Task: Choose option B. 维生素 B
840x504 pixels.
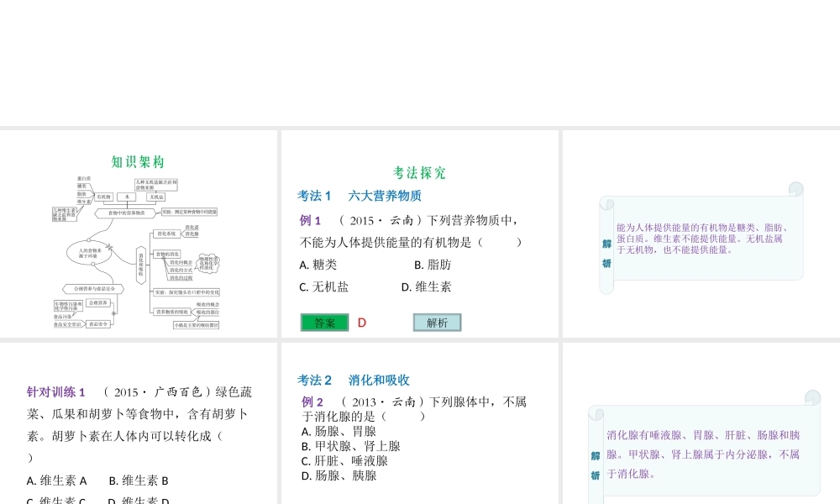Action: pyautogui.click(x=139, y=480)
